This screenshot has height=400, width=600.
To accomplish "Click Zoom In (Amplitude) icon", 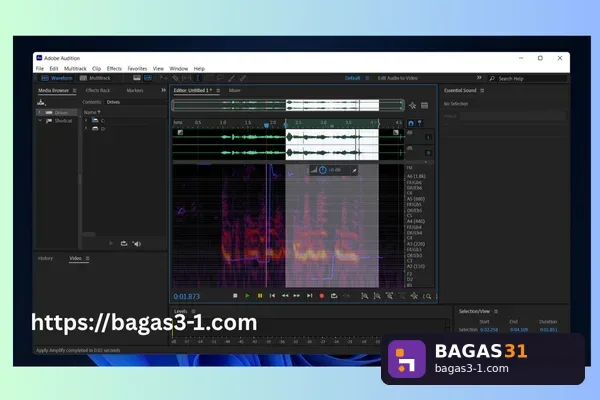I will [365, 296].
